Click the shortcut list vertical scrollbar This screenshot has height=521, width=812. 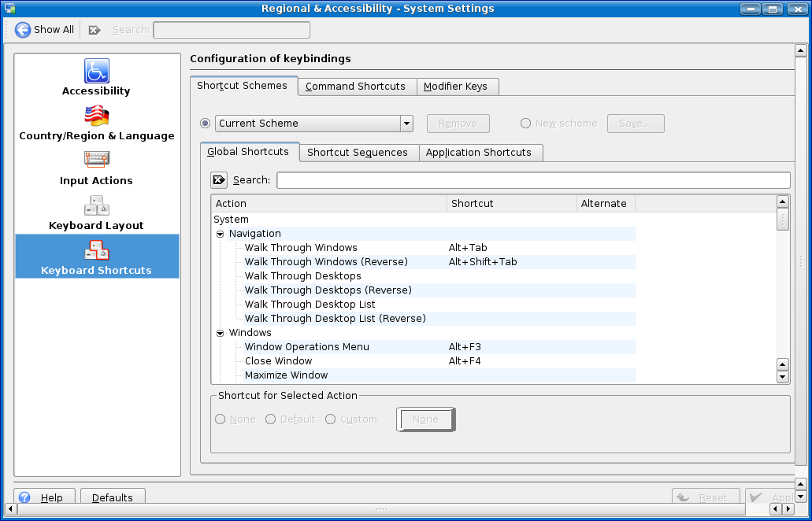coord(782,291)
